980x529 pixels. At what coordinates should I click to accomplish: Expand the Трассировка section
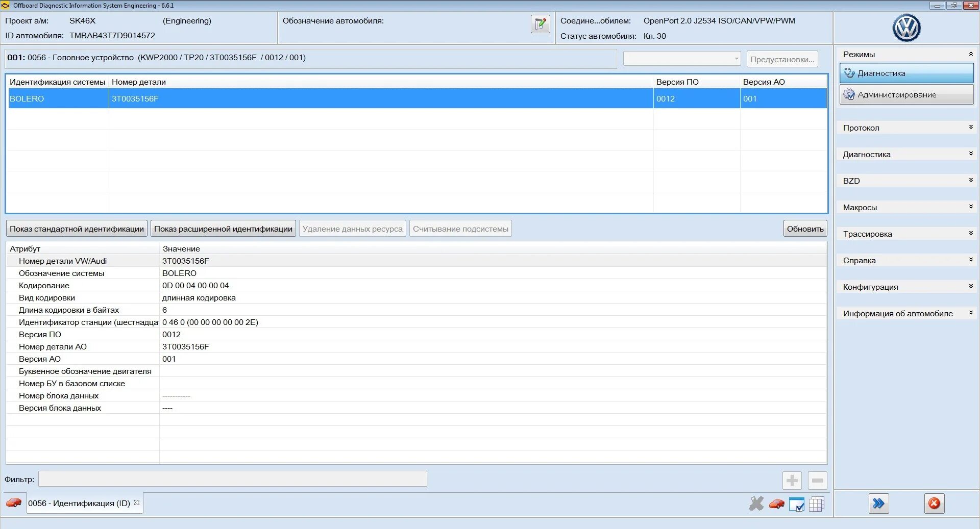pyautogui.click(x=971, y=233)
